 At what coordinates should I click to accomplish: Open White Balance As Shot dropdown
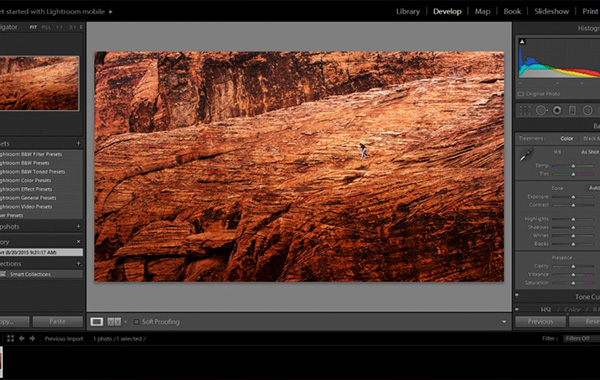point(590,152)
